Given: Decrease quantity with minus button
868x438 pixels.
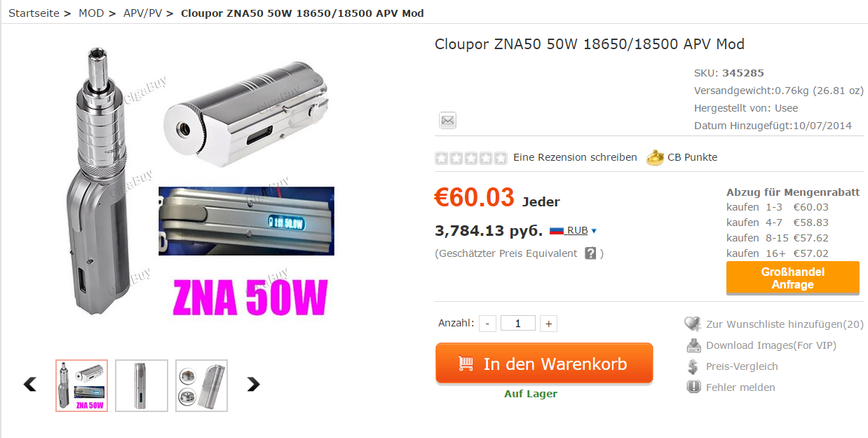Looking at the screenshot, I should pyautogui.click(x=488, y=324).
